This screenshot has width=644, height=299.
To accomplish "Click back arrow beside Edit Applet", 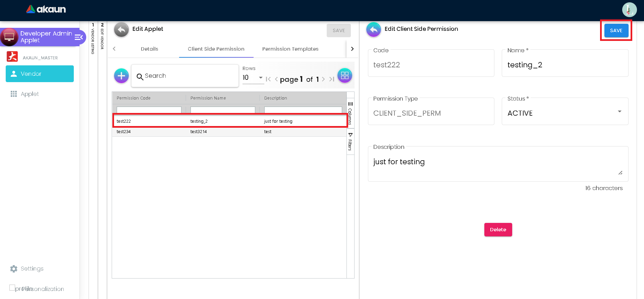I will (121, 30).
